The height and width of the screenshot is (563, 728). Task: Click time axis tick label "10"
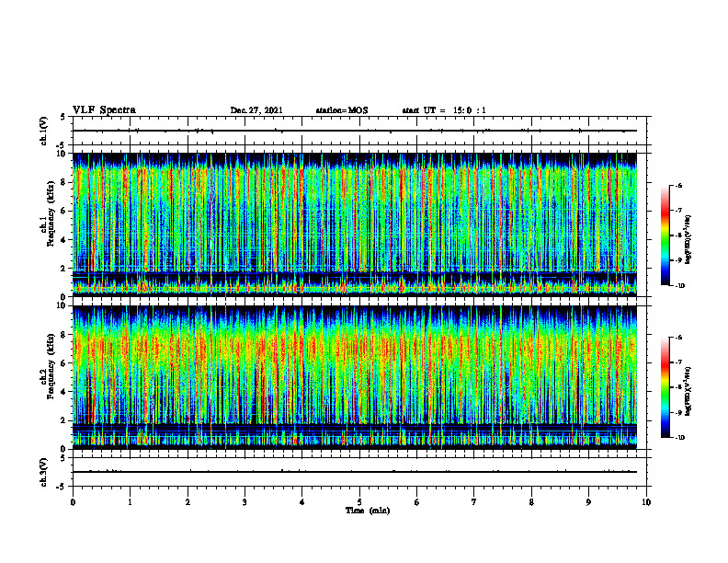pyautogui.click(x=646, y=502)
